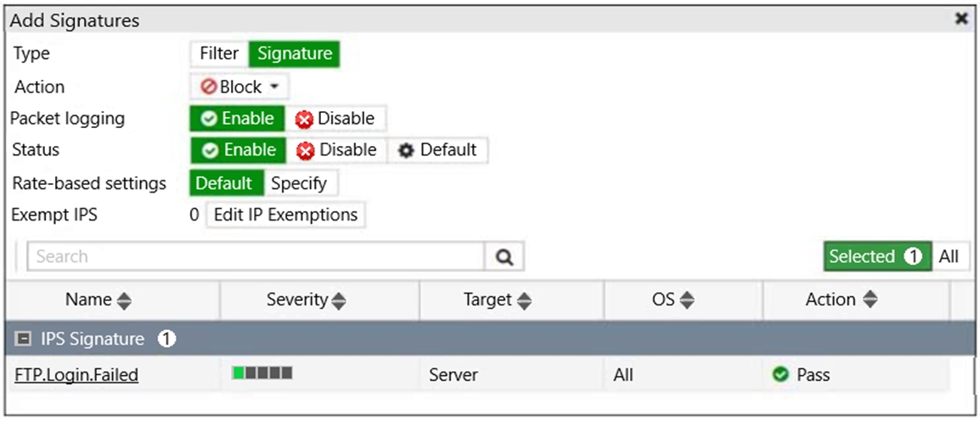Viewport: 980px width, 425px height.
Task: Open the Block action dropdown
Action: pos(240,87)
